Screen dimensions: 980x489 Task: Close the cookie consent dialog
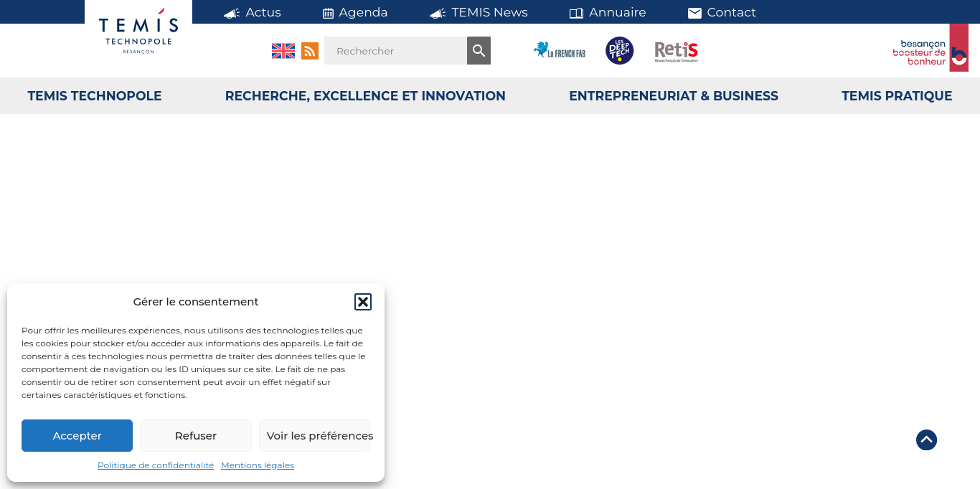point(363,302)
